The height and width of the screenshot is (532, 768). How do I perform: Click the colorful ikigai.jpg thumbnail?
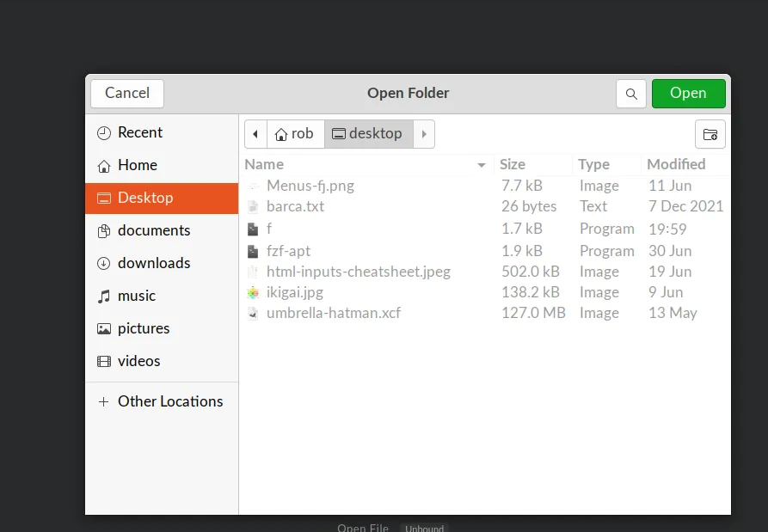coord(253,292)
